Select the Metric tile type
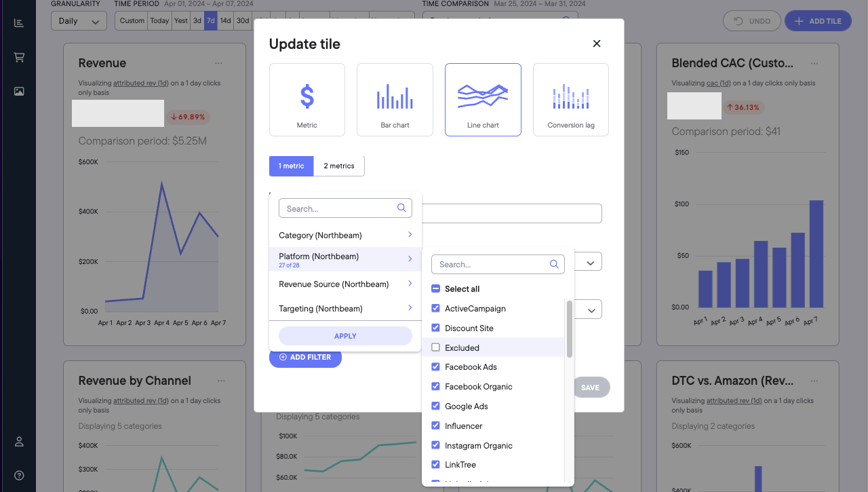This screenshot has width=868, height=492. click(x=307, y=100)
